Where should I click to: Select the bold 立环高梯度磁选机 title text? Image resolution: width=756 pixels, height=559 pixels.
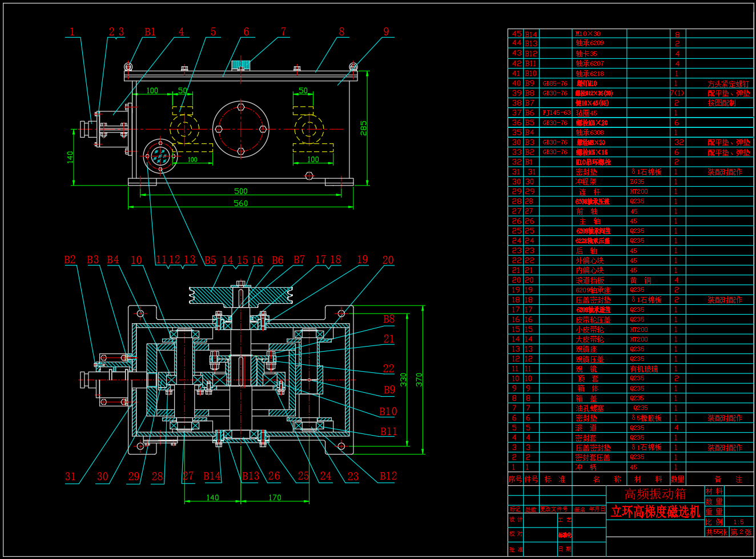point(655,512)
